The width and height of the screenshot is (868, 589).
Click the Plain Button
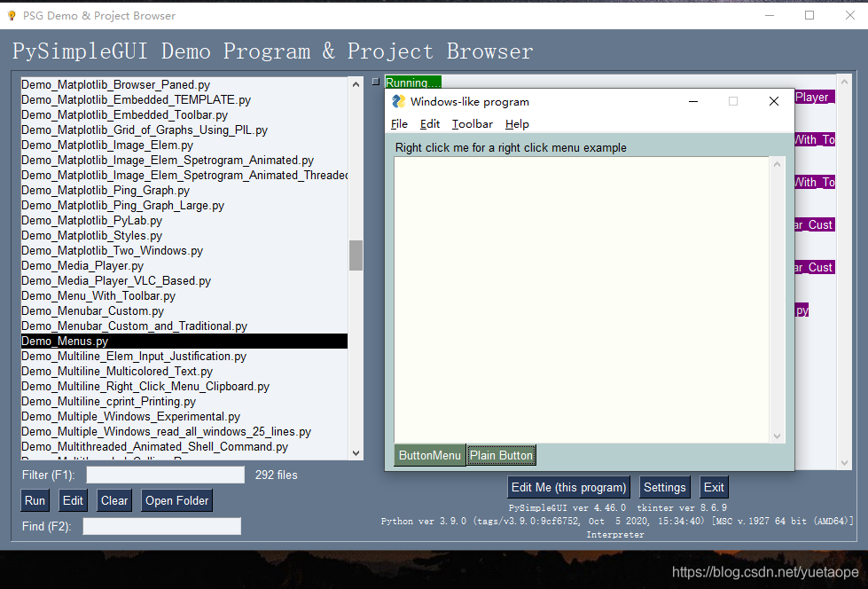click(x=501, y=455)
